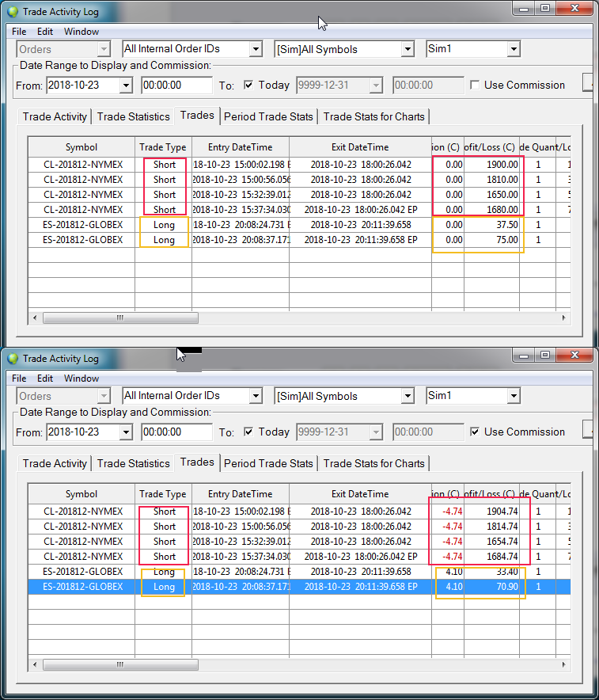Disable Use Commission checkbox in lower window
599x700 pixels.
tap(475, 432)
